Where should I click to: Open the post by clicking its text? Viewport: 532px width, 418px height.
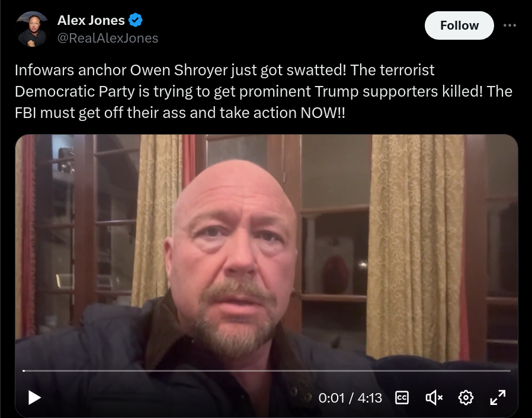point(263,91)
